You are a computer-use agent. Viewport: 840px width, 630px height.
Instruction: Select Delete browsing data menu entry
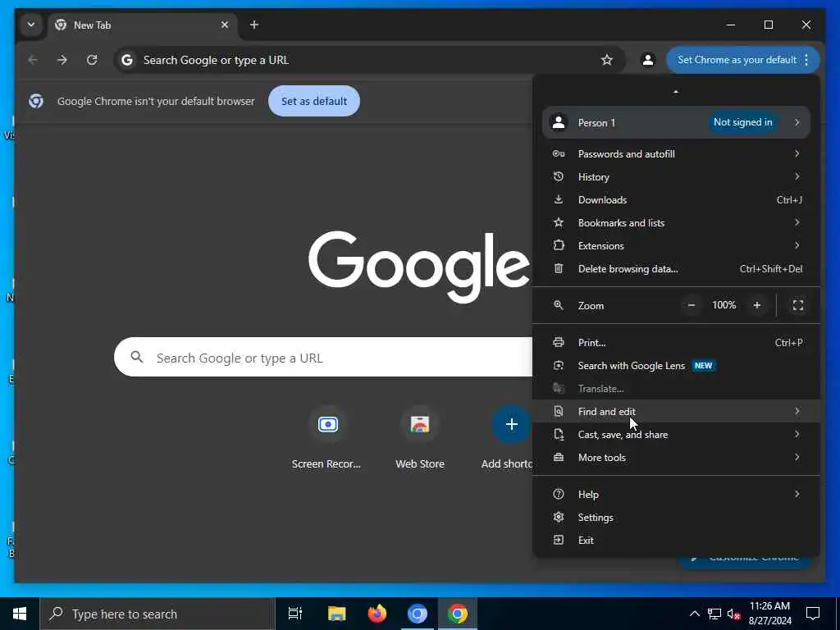click(676, 269)
